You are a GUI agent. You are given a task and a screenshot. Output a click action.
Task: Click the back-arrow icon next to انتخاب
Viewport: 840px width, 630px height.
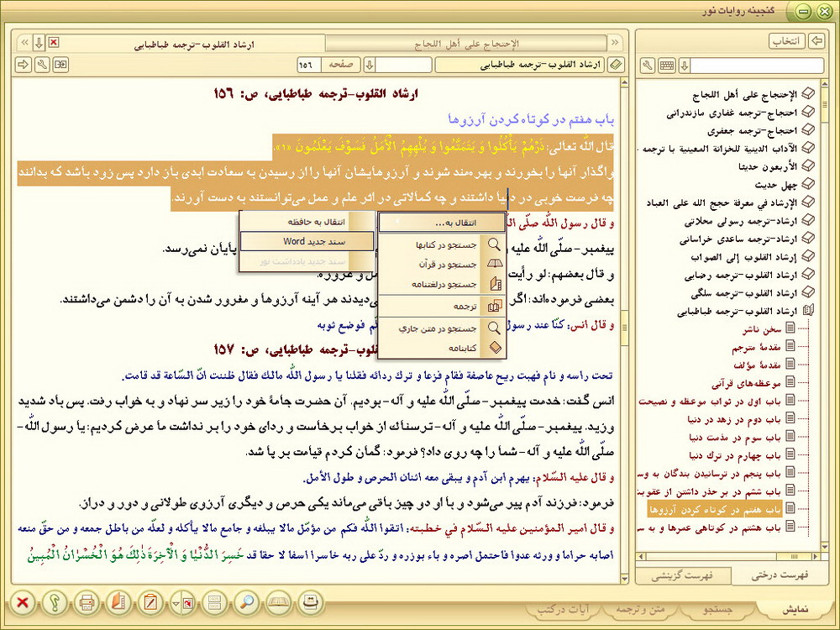click(816, 40)
